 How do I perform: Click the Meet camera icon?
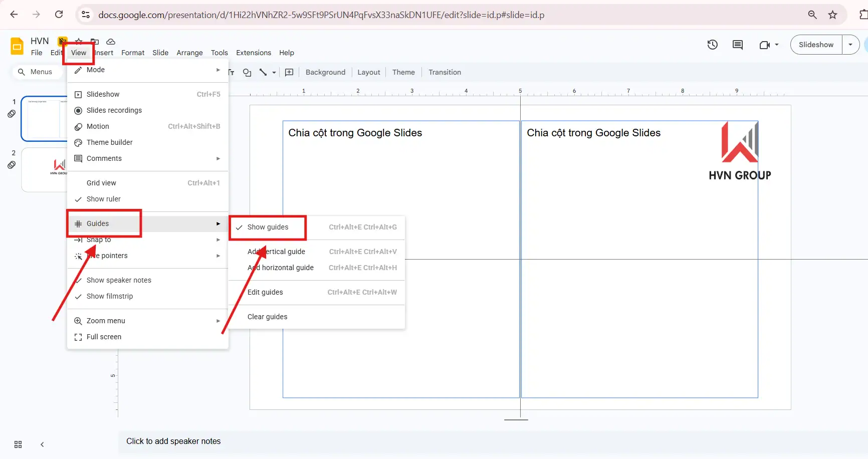[x=766, y=45]
